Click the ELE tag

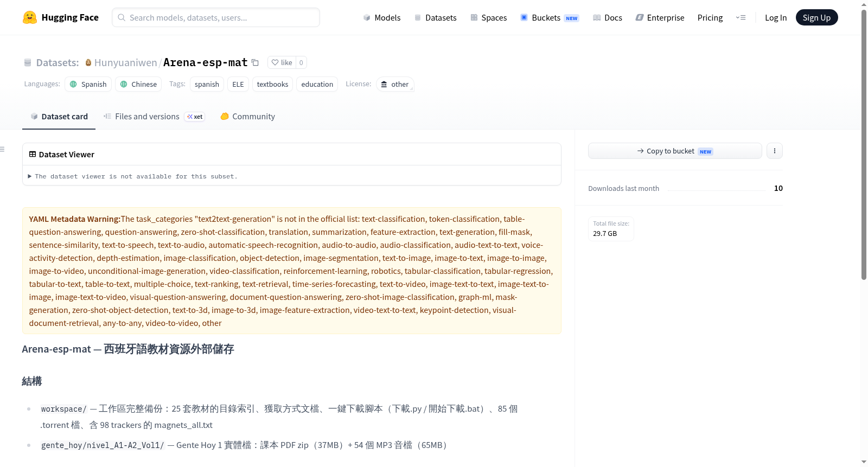[x=238, y=84]
